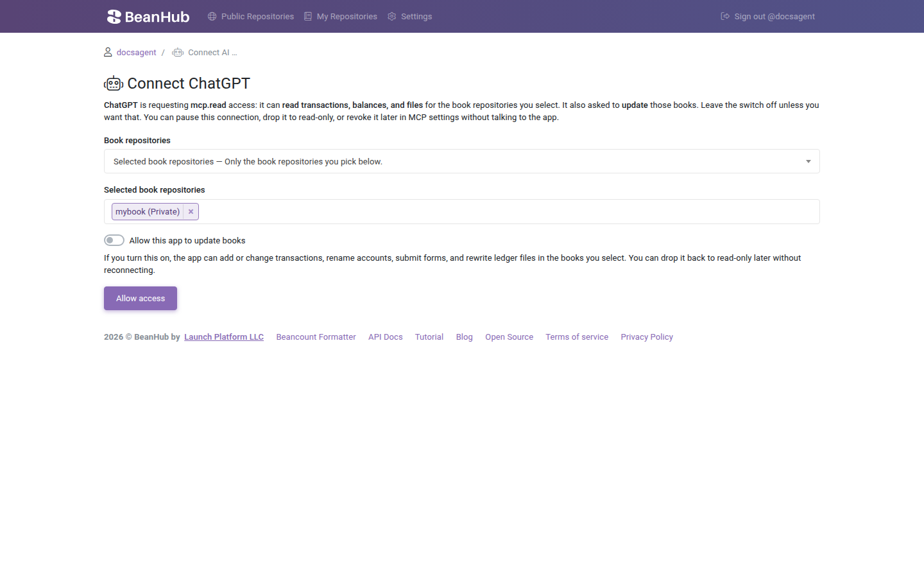Click the Allow access button

pos(141,299)
